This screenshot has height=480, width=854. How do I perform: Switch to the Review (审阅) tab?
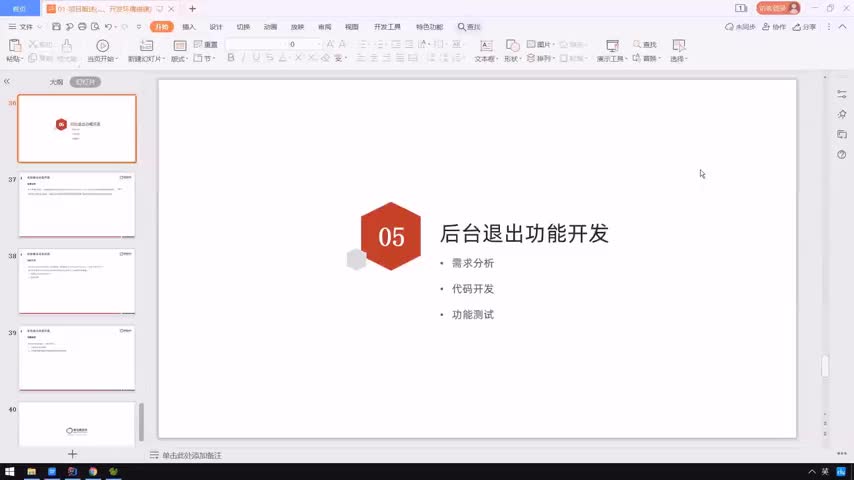click(x=325, y=27)
